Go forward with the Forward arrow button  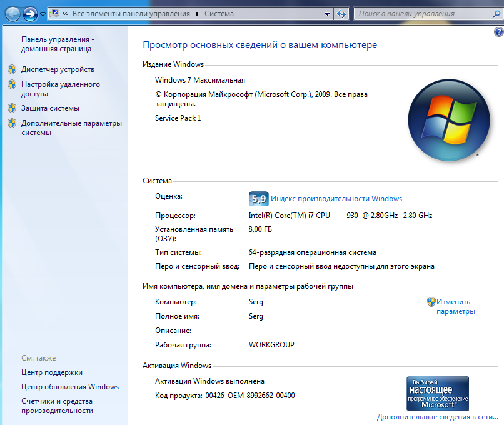[x=30, y=14]
